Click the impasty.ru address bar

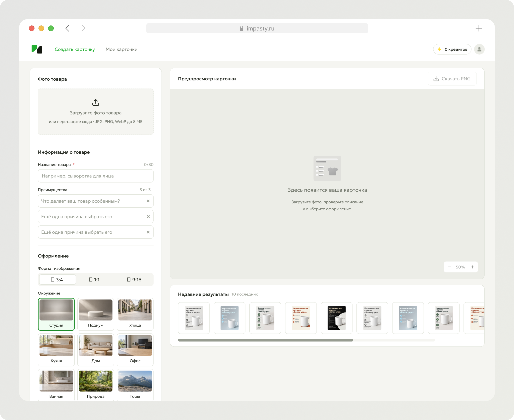tap(257, 28)
